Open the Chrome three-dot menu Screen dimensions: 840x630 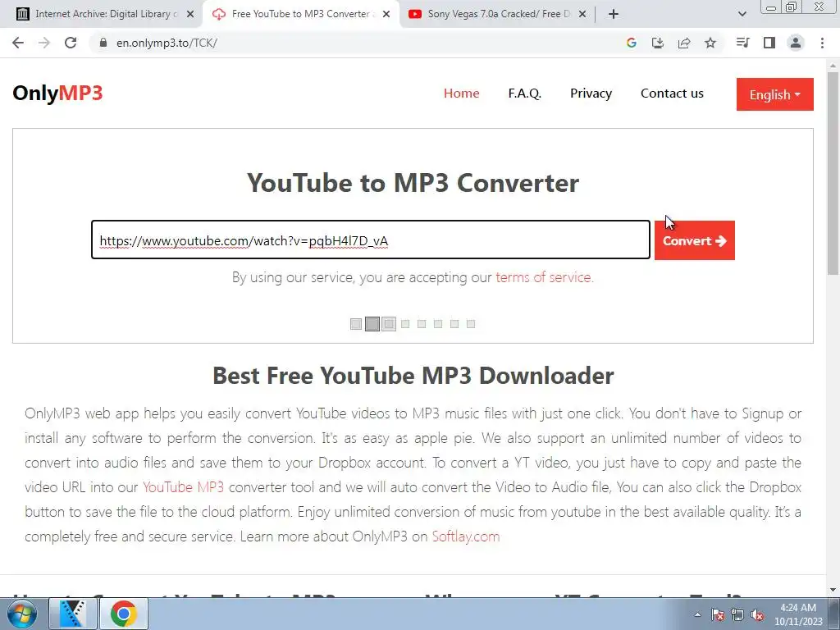822,43
